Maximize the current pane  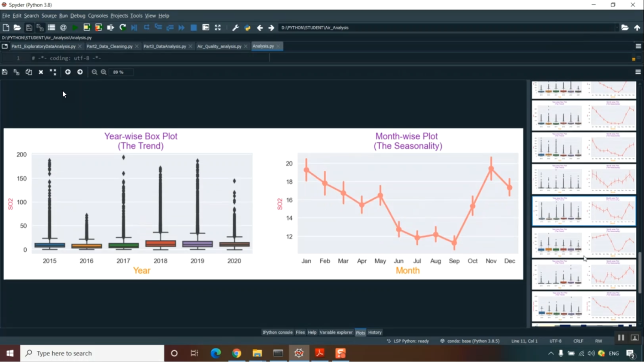[x=218, y=27]
